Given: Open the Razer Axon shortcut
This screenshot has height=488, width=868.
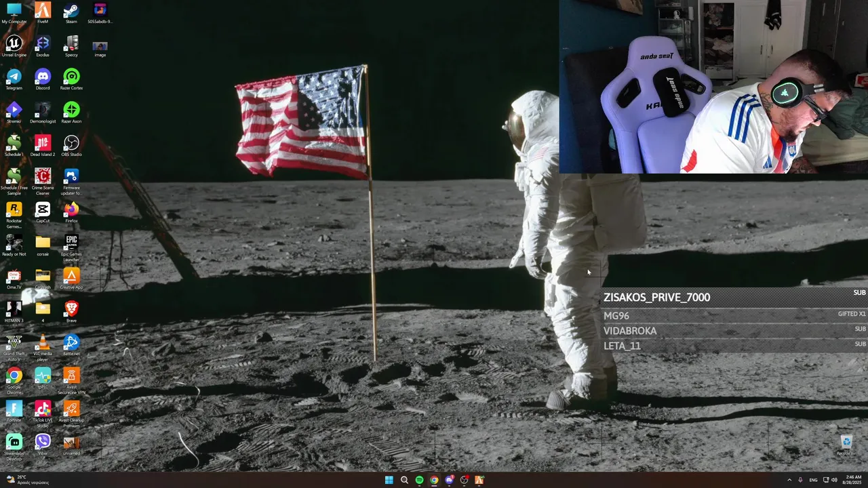Looking at the screenshot, I should pyautogui.click(x=71, y=113).
